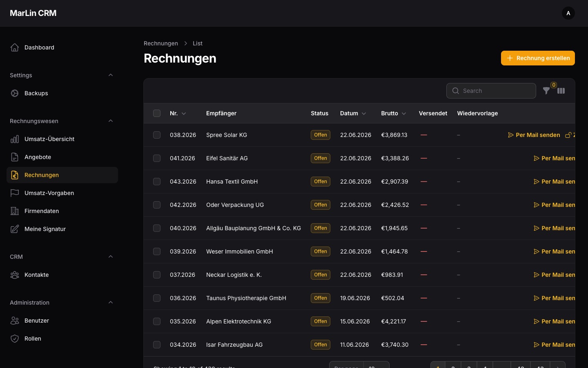Click amount €4,221.17

coord(394,321)
